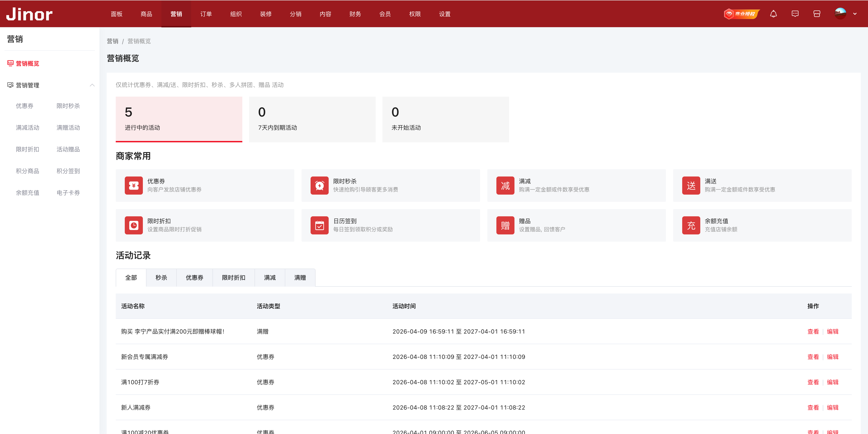Click the store front icon
The image size is (868, 434).
pyautogui.click(x=817, y=14)
